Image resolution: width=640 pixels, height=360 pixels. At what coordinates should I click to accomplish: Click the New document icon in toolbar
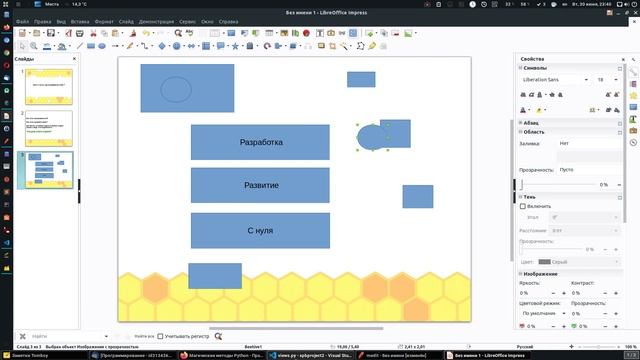(x=22, y=33)
